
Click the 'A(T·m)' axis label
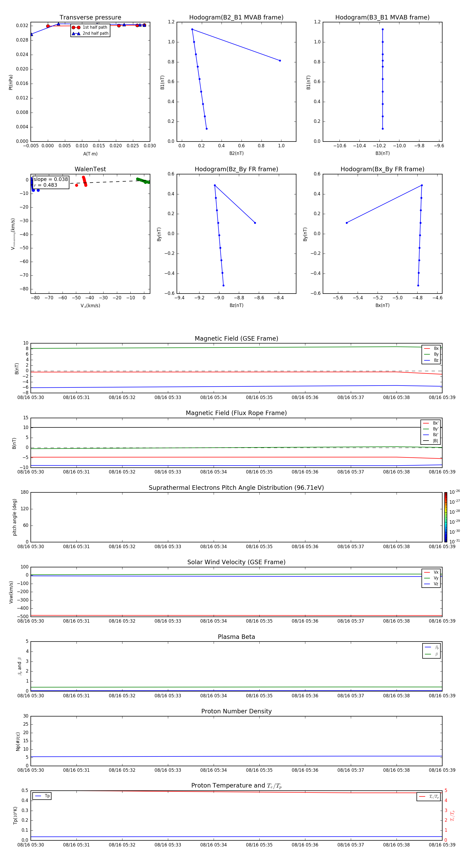click(90, 154)
